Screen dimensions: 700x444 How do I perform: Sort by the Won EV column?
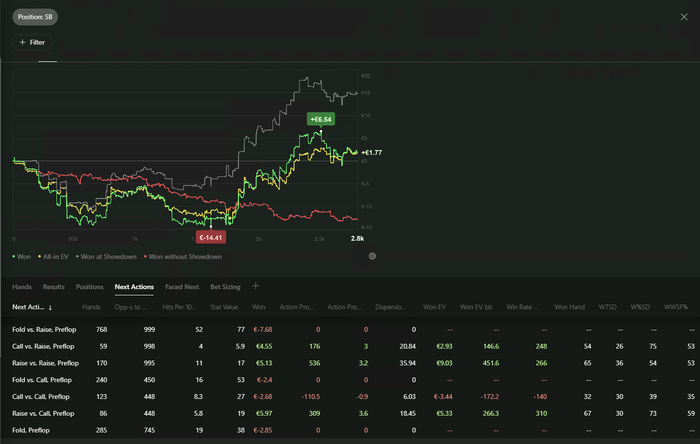[434, 307]
